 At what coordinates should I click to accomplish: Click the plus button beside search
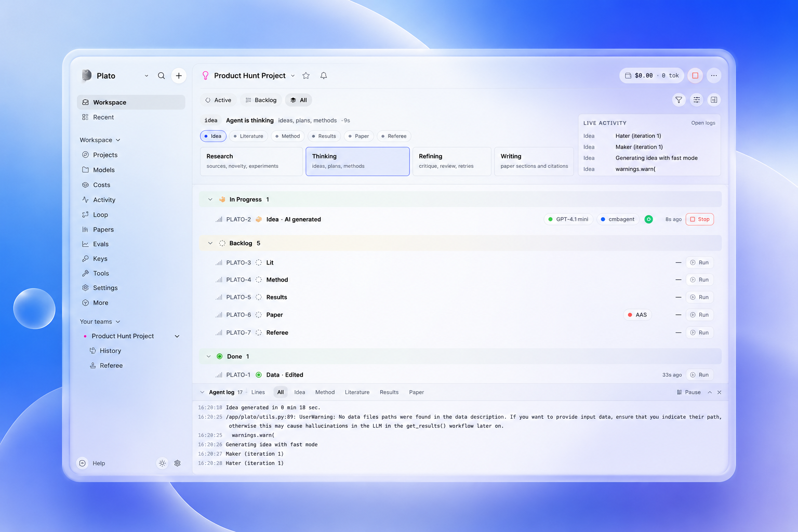179,76
